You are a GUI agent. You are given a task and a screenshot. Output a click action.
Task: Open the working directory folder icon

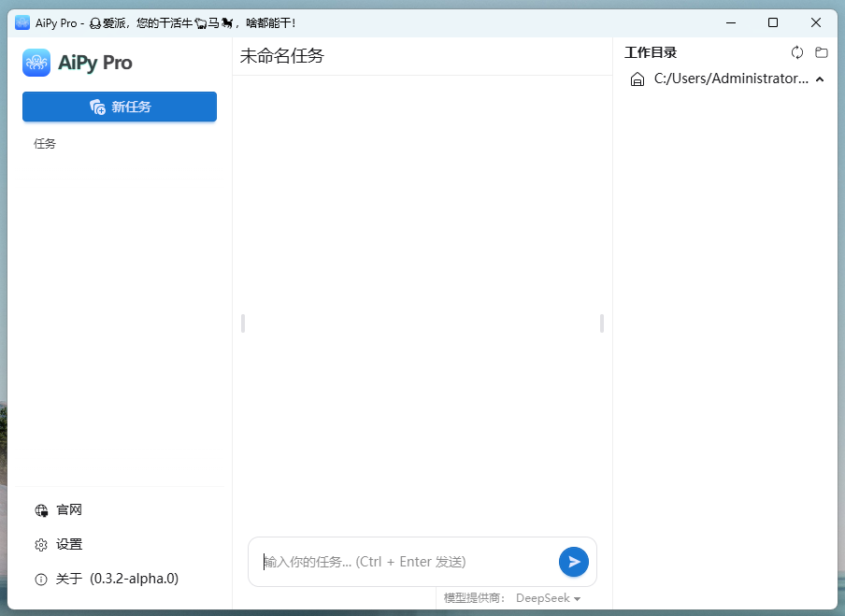[x=822, y=52]
